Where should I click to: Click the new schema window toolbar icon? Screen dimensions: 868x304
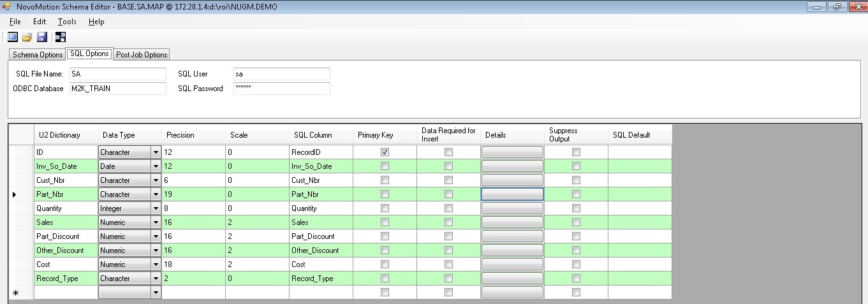(13, 37)
